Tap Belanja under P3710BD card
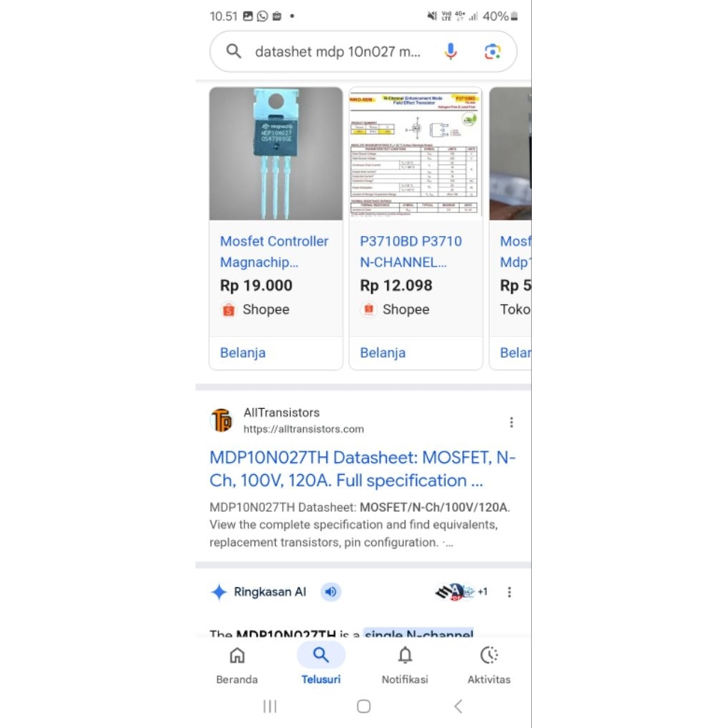 382,353
